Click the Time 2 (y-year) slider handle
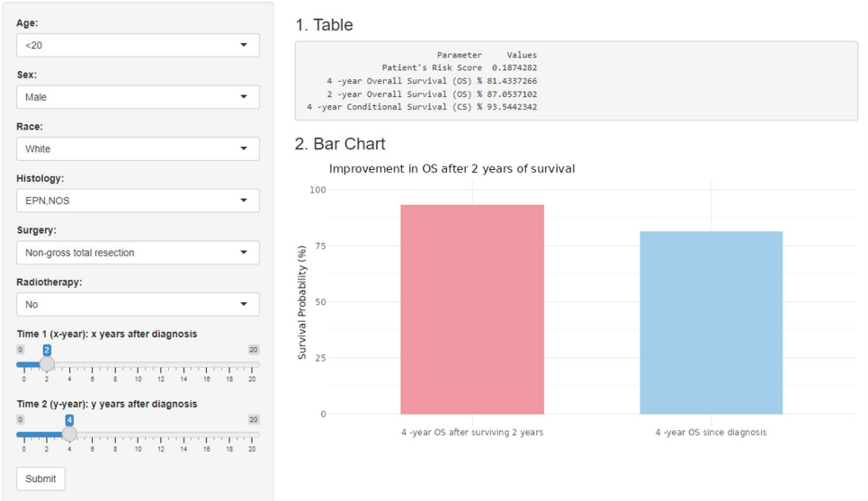The image size is (868, 501). tap(69, 434)
